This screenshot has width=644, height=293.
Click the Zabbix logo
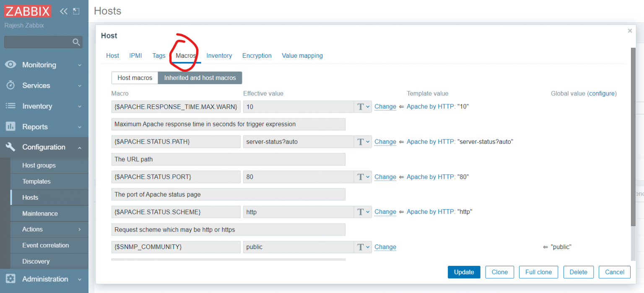tap(28, 11)
